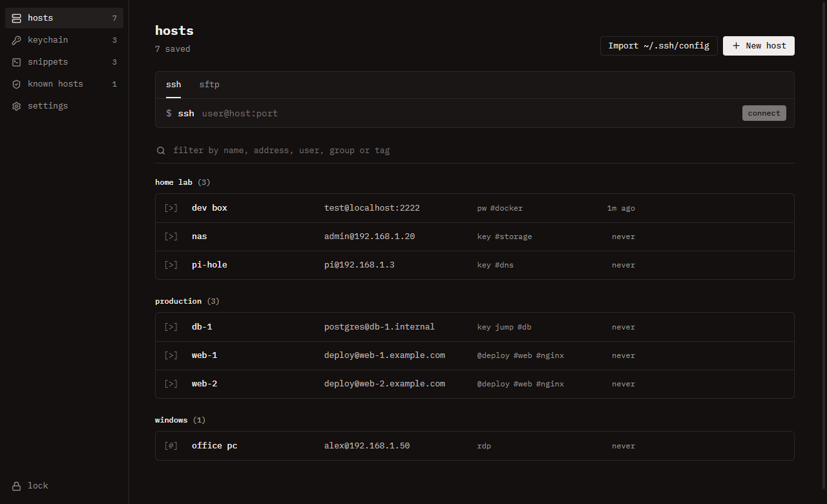Click address admin@192.168.1.20

coord(370,236)
